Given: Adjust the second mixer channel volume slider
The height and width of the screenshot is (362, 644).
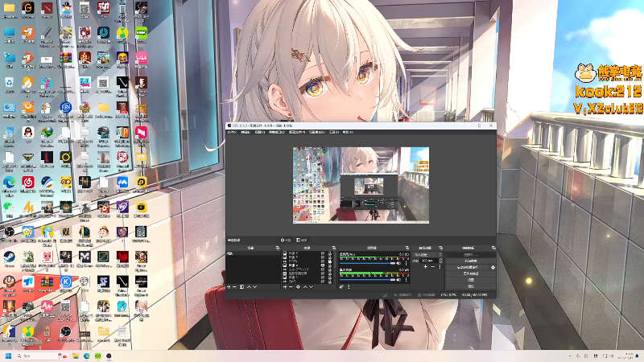Looking at the screenshot, I should pos(368,279).
